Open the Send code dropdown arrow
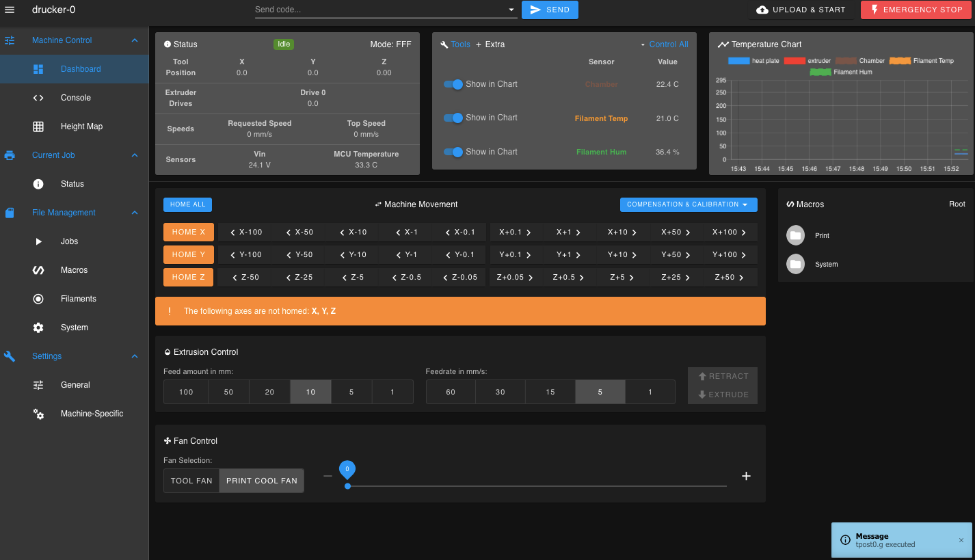The width and height of the screenshot is (975, 560). pyautogui.click(x=511, y=10)
